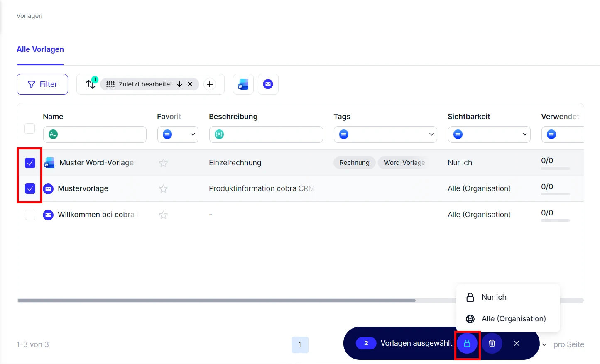This screenshot has height=364, width=600.
Task: Click the Beschreibung column header
Action: pyautogui.click(x=233, y=117)
